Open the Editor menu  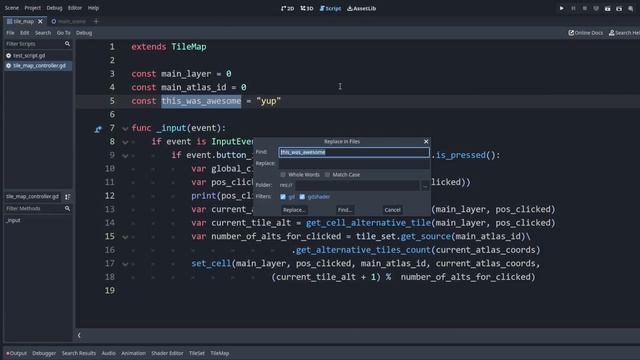pyautogui.click(x=75, y=8)
